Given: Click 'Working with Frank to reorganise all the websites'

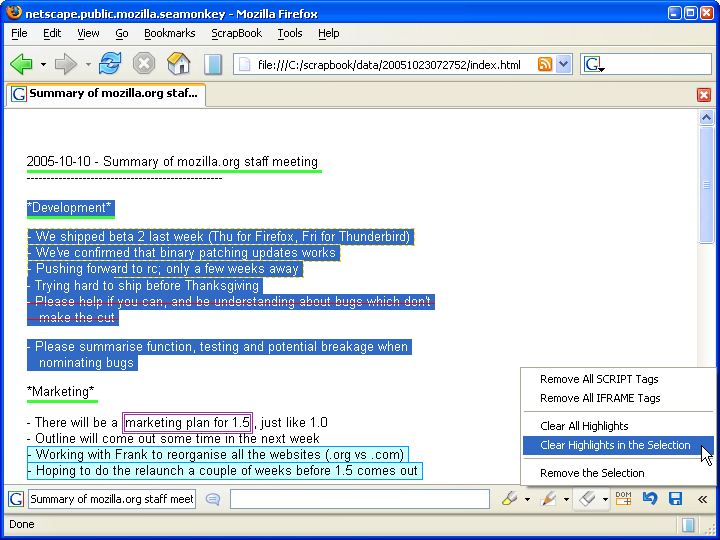Looking at the screenshot, I should coord(179,455).
